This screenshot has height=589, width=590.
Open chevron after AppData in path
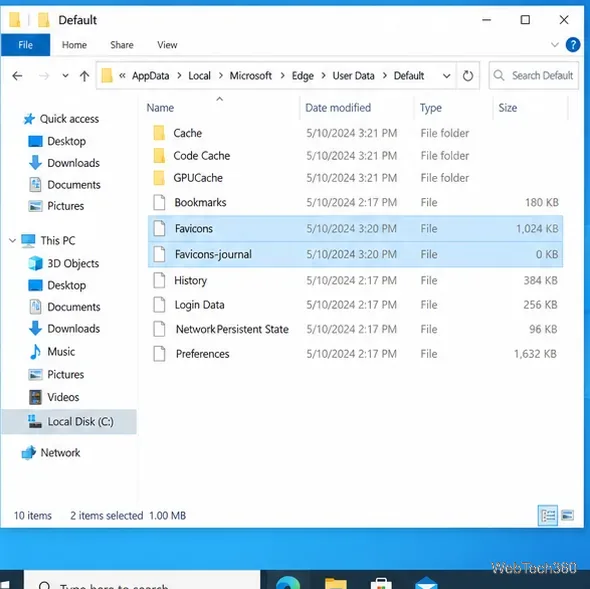tap(179, 76)
